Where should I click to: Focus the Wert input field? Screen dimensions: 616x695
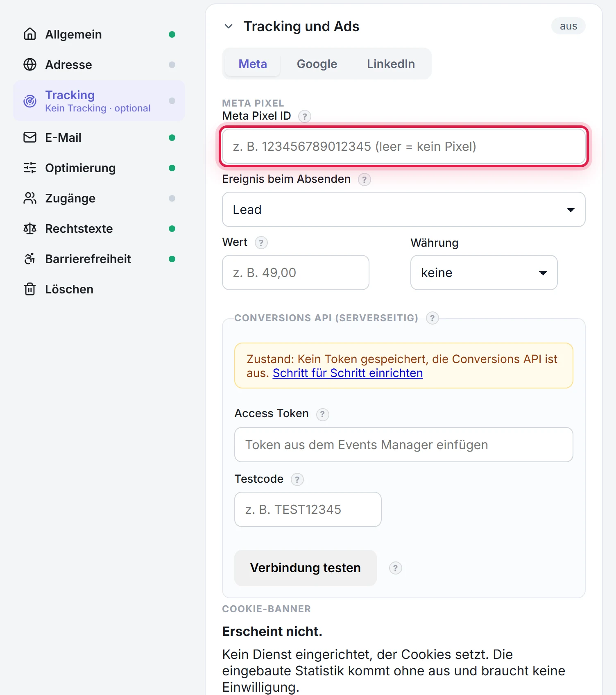coord(295,273)
